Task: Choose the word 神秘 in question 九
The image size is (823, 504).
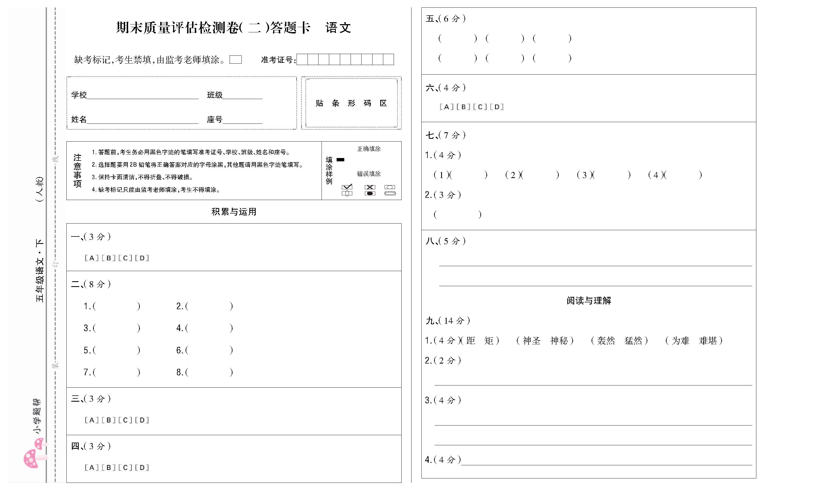Action: click(559, 341)
